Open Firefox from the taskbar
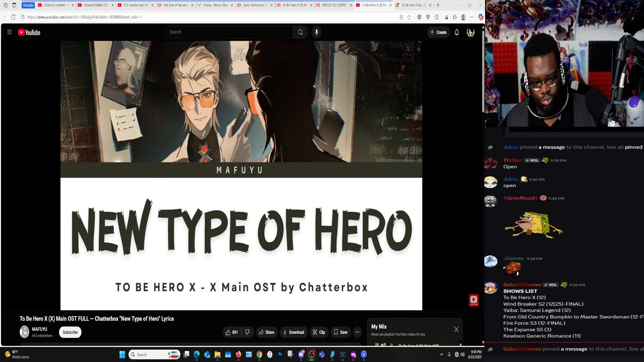 pos(238,354)
